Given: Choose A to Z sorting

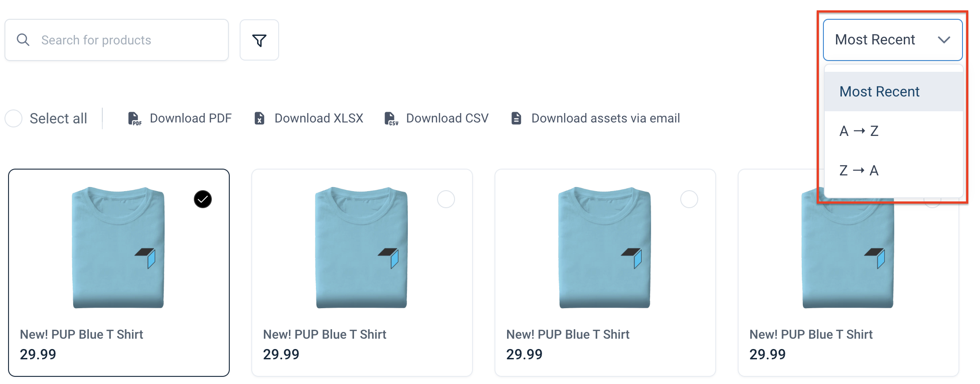Looking at the screenshot, I should [x=857, y=131].
